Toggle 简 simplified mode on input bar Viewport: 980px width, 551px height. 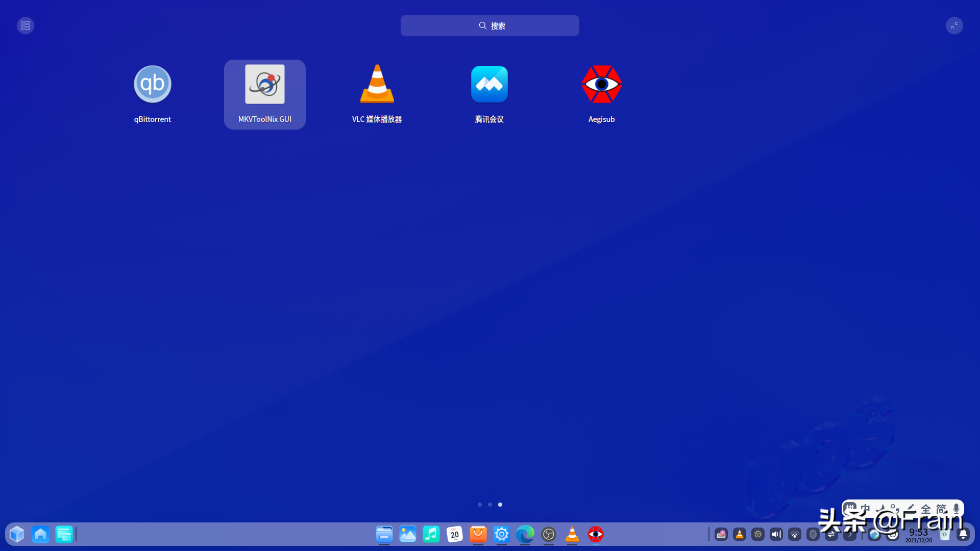click(x=941, y=509)
